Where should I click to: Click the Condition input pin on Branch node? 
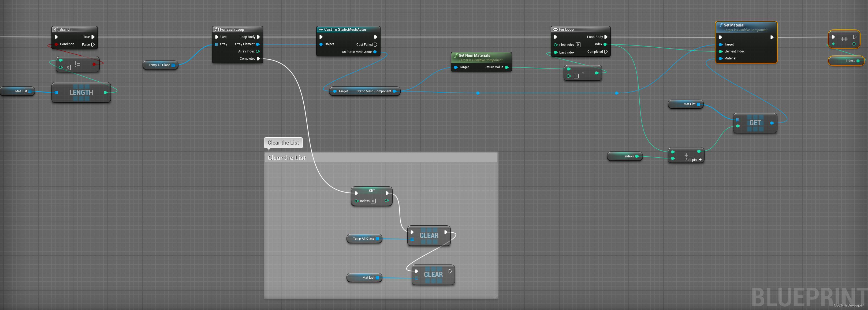[x=56, y=44]
